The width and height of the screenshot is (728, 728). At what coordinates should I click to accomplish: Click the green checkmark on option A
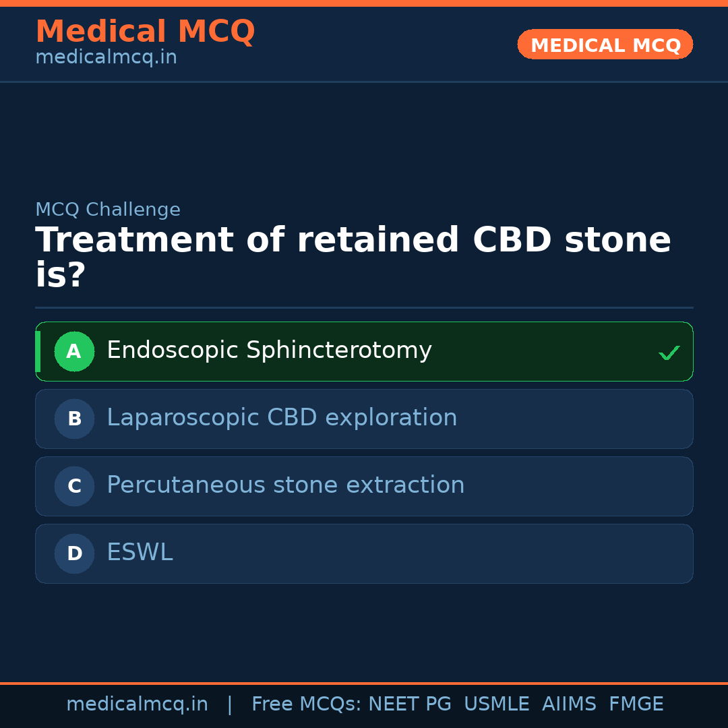click(x=669, y=353)
